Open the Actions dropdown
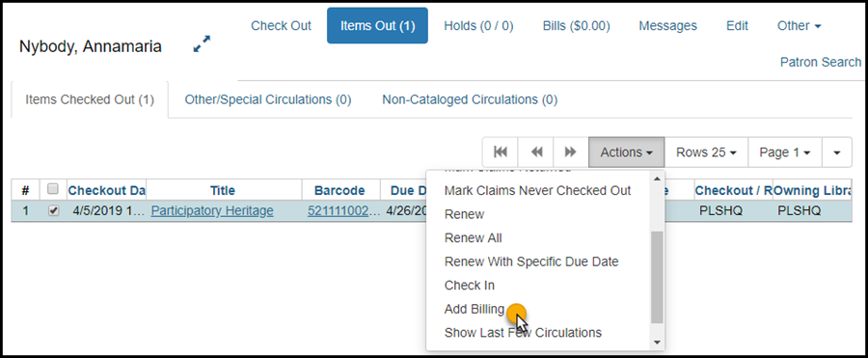 coord(626,151)
